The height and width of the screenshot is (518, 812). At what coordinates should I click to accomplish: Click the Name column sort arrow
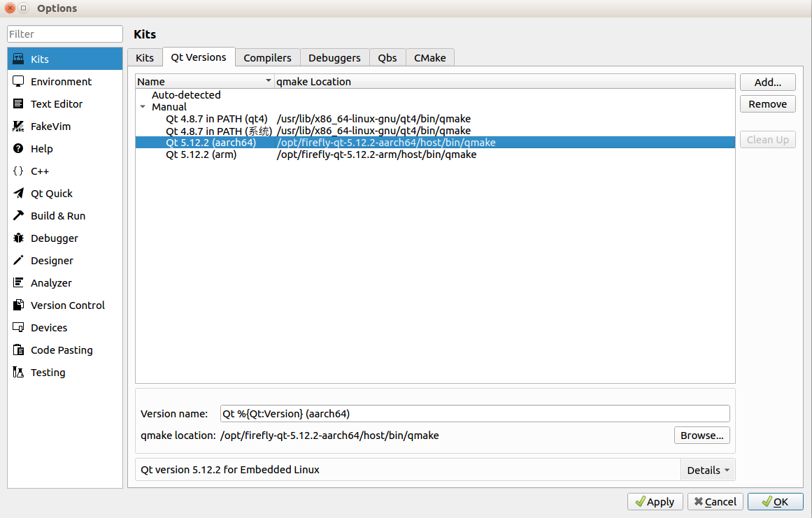tap(268, 82)
